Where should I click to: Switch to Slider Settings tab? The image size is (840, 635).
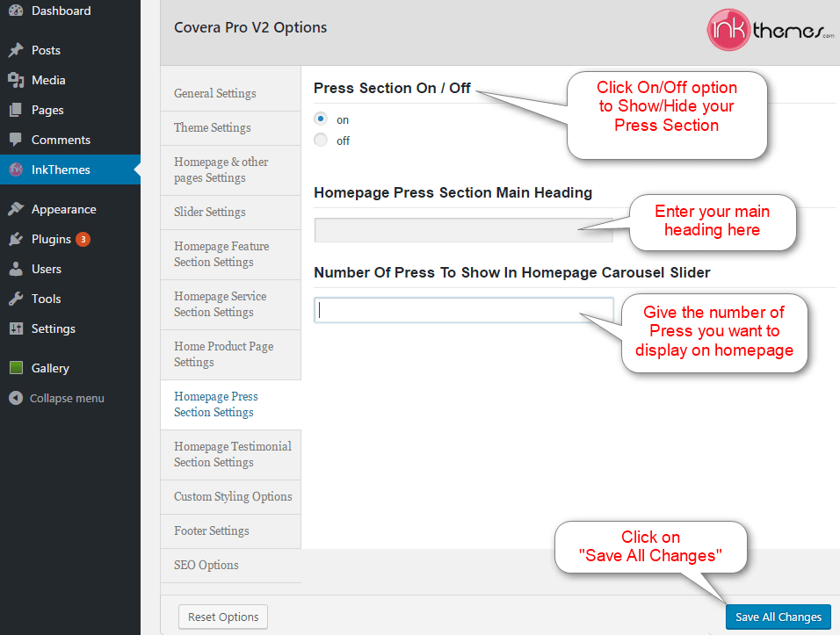click(x=231, y=213)
